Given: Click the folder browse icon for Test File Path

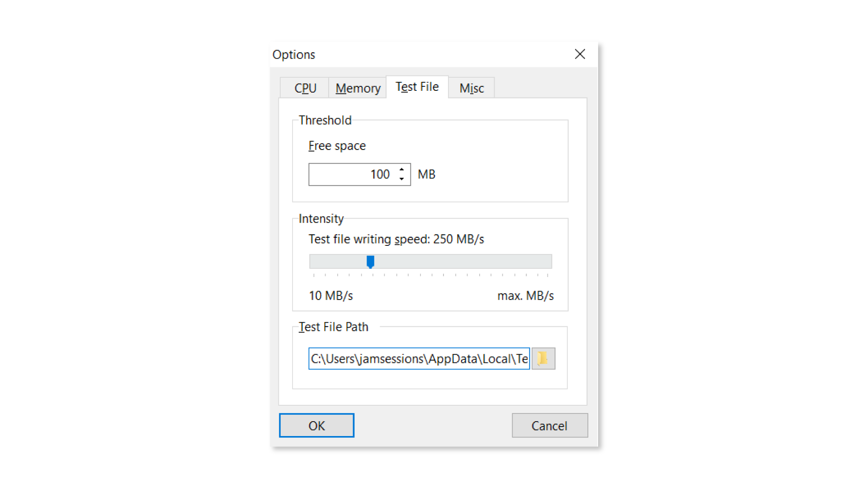Looking at the screenshot, I should [543, 358].
